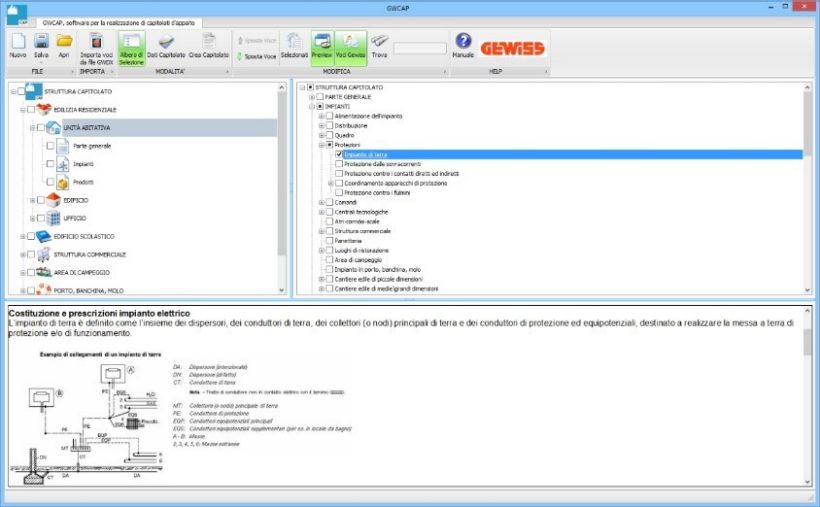Uncheck the Impianto di terra checkbox
Image resolution: width=820 pixels, height=507 pixels.
tap(339, 155)
